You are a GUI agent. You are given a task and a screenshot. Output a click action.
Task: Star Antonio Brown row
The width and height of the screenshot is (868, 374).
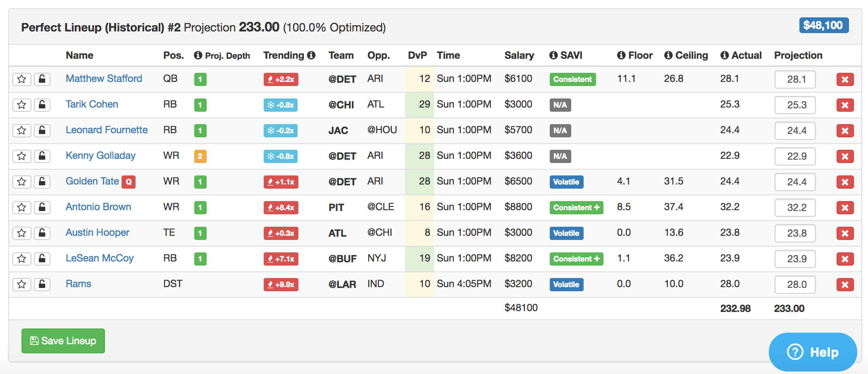tap(22, 207)
